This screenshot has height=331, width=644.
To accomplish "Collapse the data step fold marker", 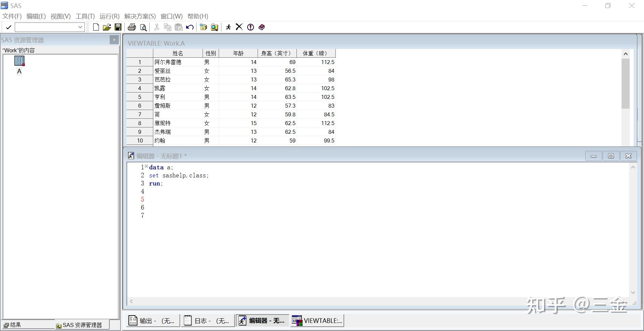I will pos(146,166).
